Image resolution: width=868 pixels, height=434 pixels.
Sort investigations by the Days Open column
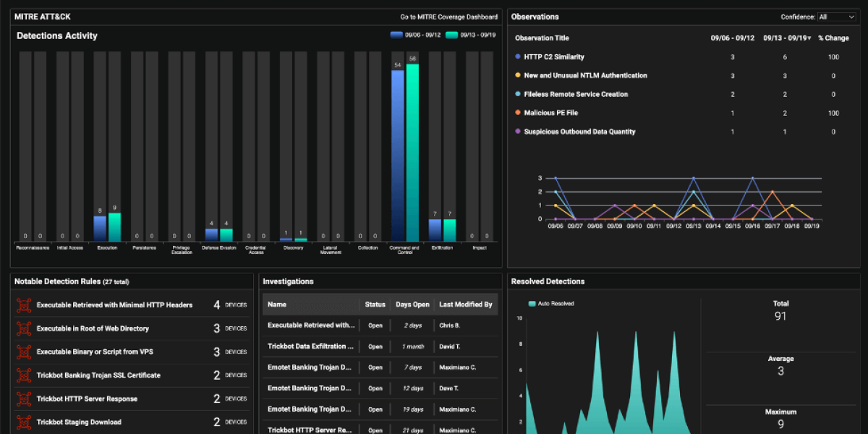pos(412,305)
